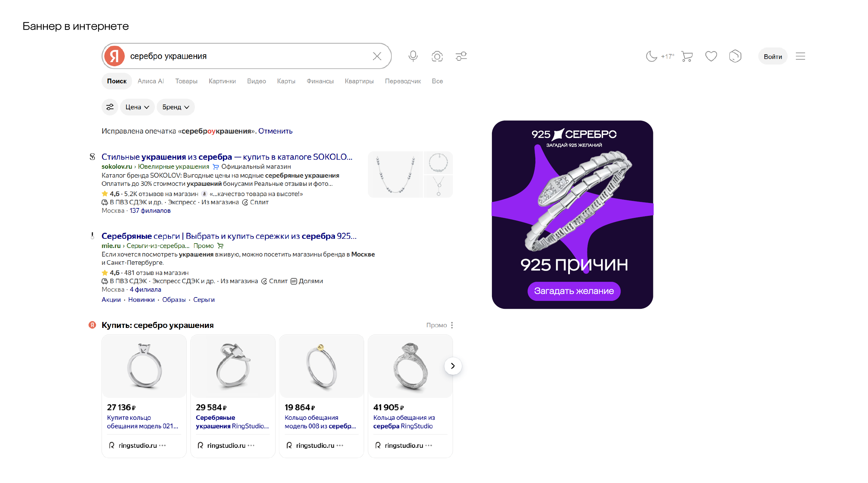The image size is (868, 483).
Task: Open the Карты tab
Action: [286, 81]
